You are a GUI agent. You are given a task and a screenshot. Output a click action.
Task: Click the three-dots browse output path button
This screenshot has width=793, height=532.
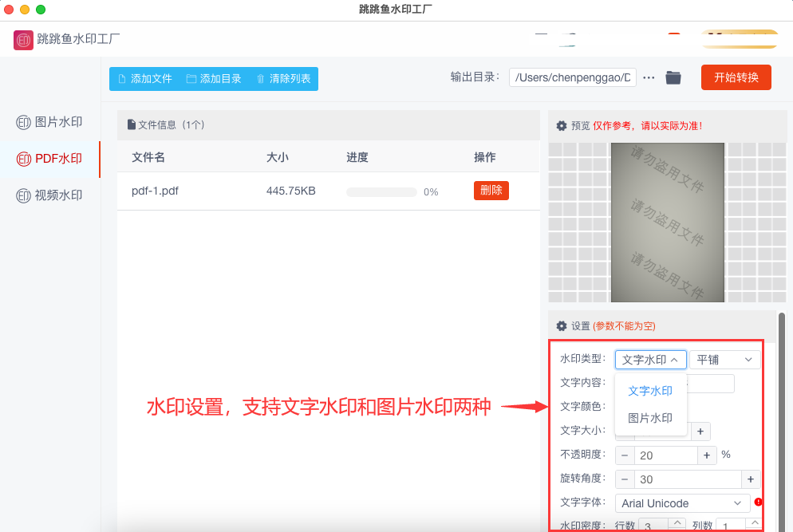pyautogui.click(x=649, y=77)
